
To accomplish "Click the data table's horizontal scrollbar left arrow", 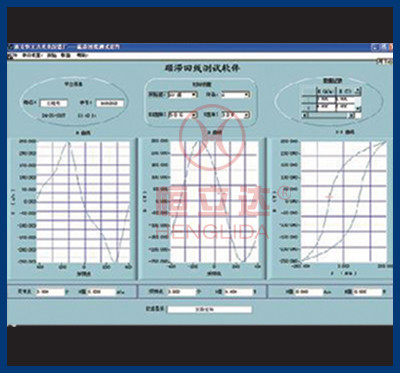I will pyautogui.click(x=304, y=115).
